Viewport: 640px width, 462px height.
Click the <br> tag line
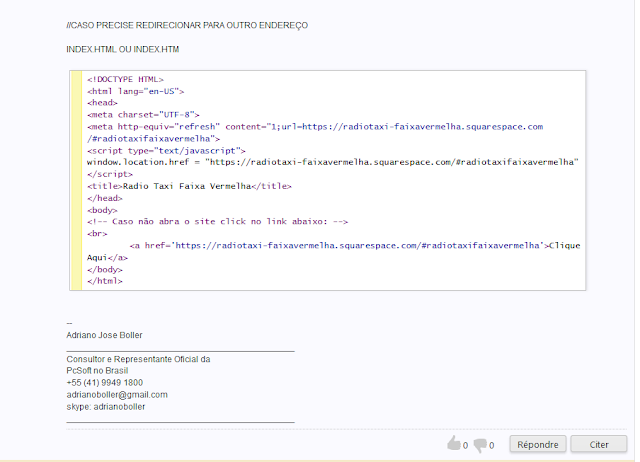coord(97,234)
